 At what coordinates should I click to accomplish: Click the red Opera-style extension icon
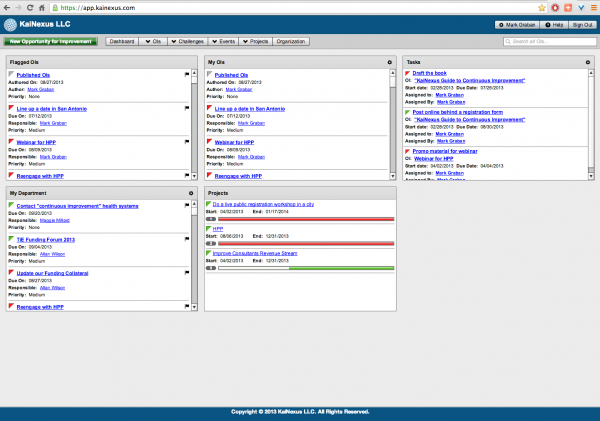point(555,8)
